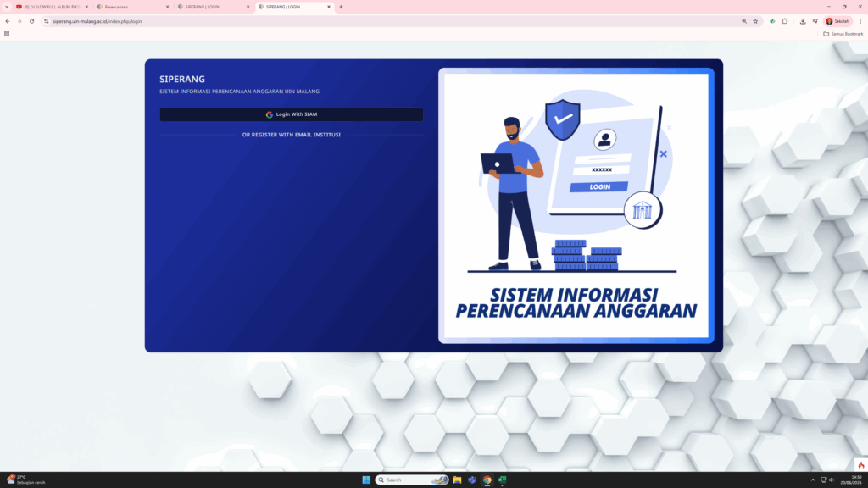This screenshot has width=868, height=488.
Task: Open the Semua Bookmark folder
Action: [x=843, y=34]
